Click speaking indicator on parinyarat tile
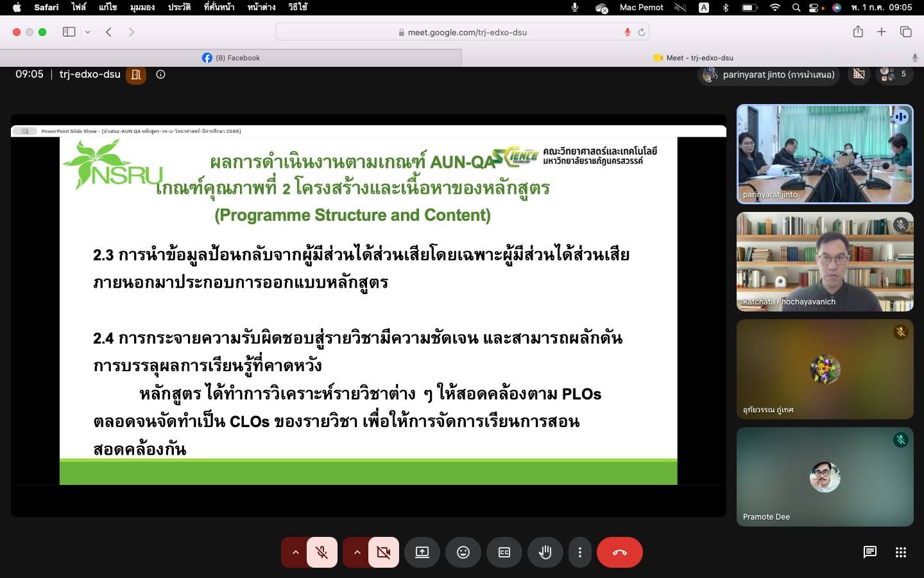924x578 pixels. coord(901,117)
